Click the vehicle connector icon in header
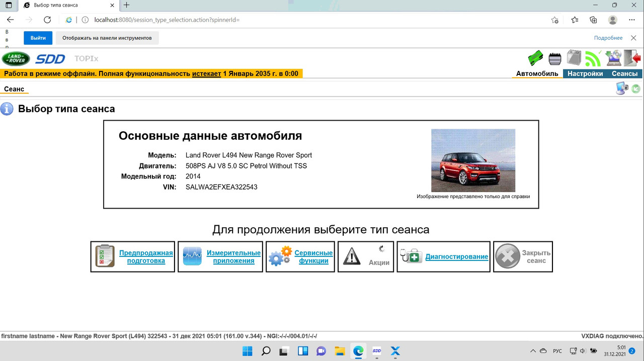Viewport: 644px width, 361px height. (x=554, y=59)
